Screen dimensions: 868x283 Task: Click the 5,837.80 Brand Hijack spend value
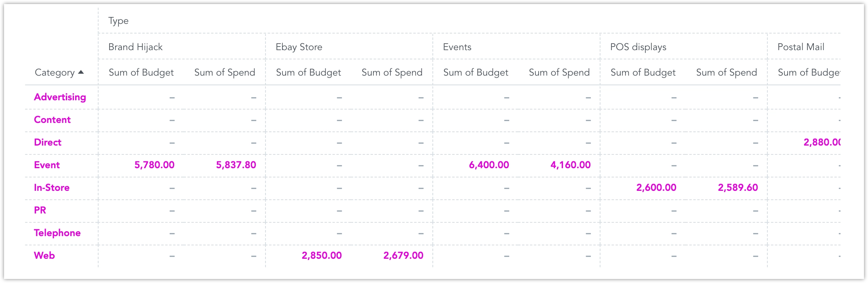tap(236, 165)
